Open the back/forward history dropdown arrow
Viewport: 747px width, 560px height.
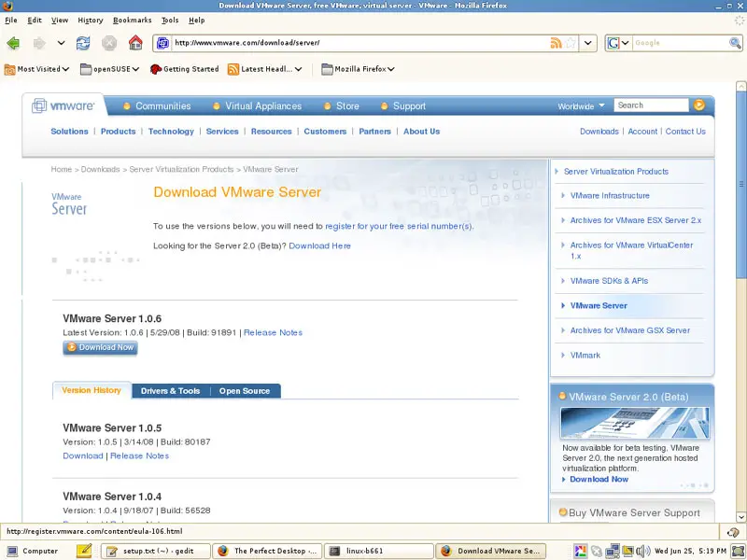click(61, 43)
